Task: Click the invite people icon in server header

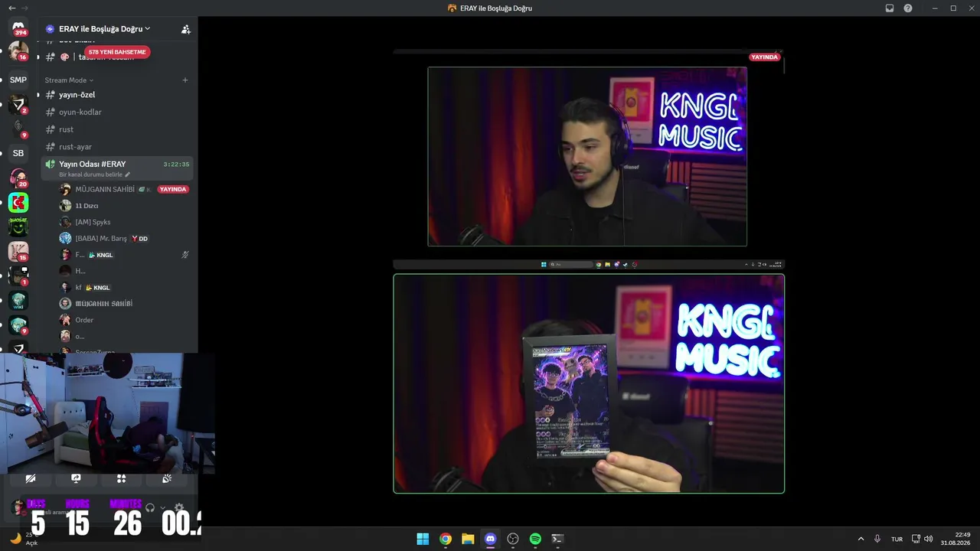Action: tap(185, 29)
